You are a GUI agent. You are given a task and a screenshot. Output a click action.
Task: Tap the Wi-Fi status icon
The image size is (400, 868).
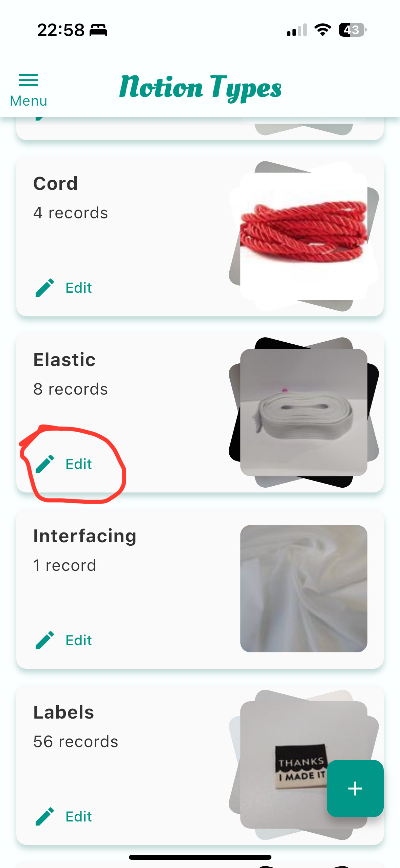(x=323, y=30)
